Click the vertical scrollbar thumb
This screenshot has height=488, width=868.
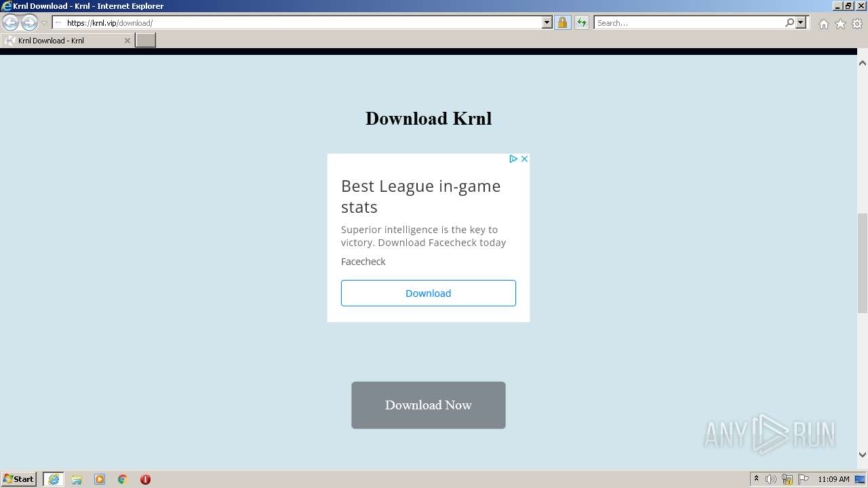863,263
